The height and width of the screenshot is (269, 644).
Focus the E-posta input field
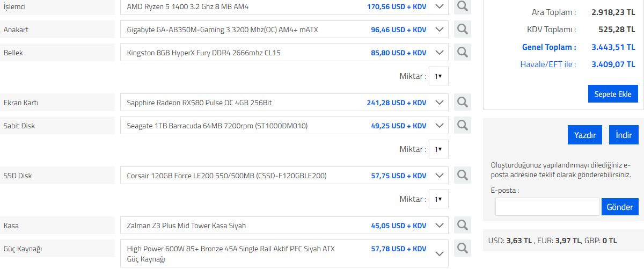click(547, 207)
